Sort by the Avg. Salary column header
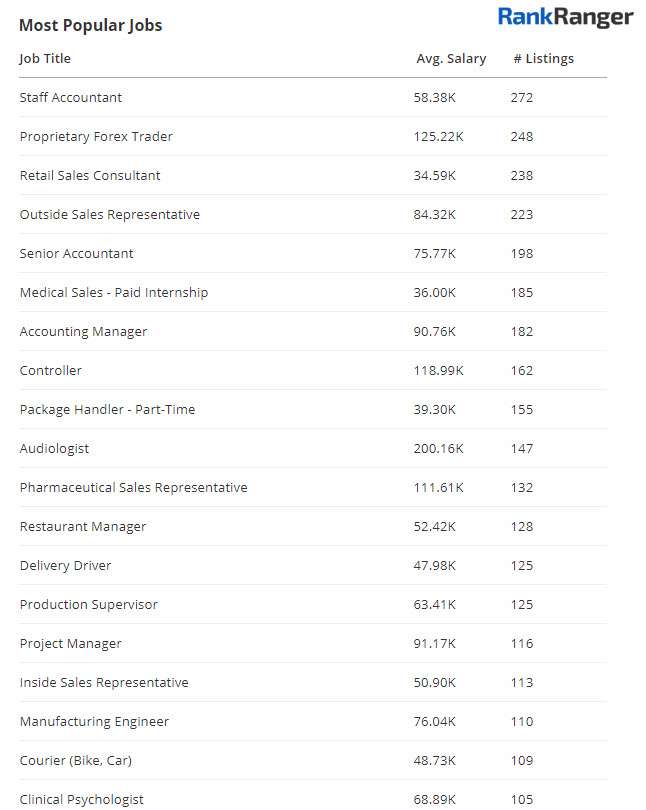The image size is (646, 810). coord(451,58)
